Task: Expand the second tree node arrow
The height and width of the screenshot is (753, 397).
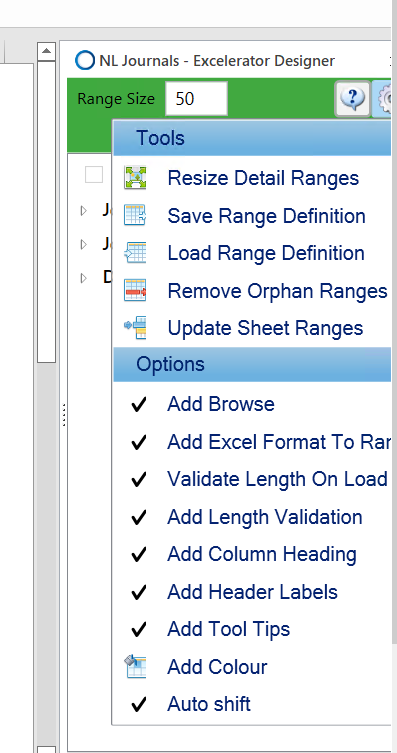Action: coord(84,244)
